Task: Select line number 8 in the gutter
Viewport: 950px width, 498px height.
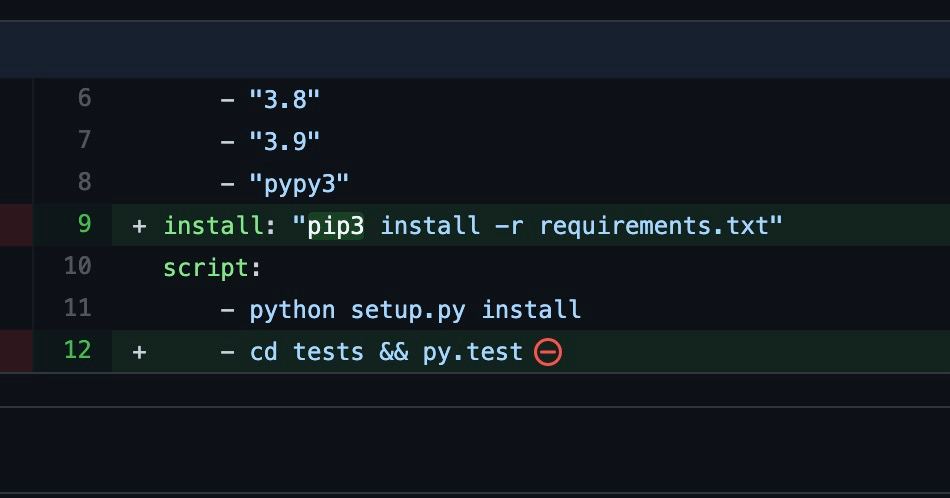Action: point(84,182)
